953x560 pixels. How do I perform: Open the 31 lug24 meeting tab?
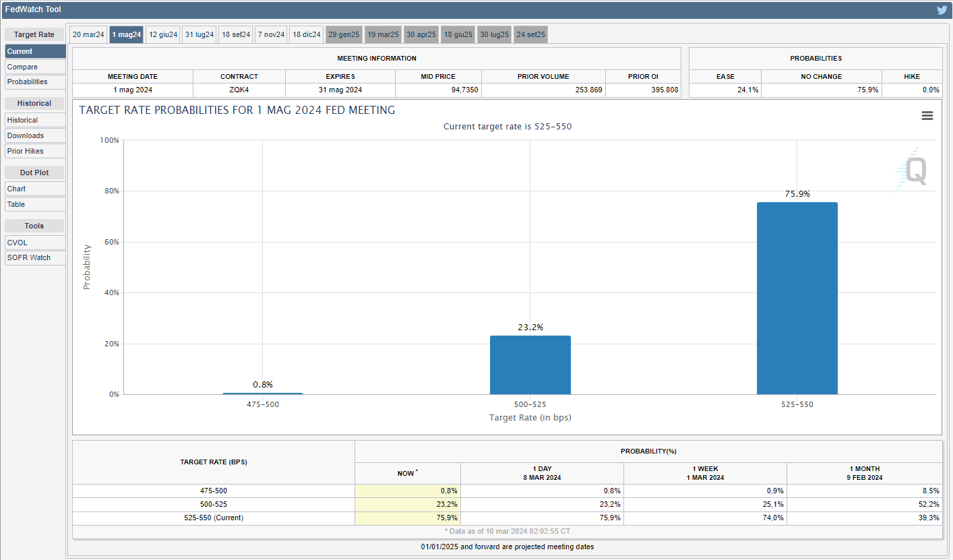tap(199, 35)
